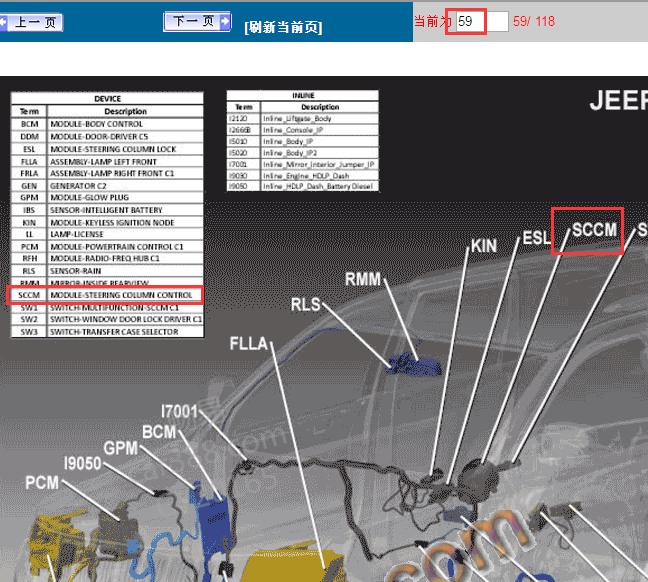
Task: Select the GPM label in the diagram
Action: [120, 448]
